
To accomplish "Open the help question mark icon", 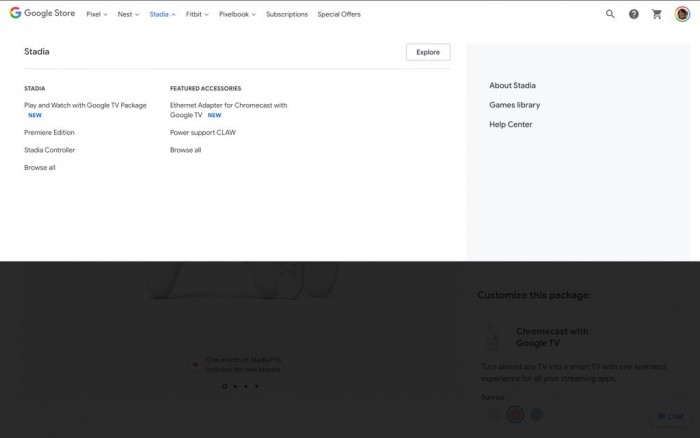I will 634,14.
